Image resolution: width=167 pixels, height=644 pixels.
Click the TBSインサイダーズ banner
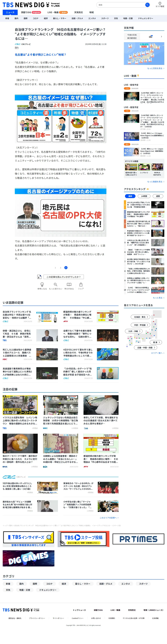[29, 539]
